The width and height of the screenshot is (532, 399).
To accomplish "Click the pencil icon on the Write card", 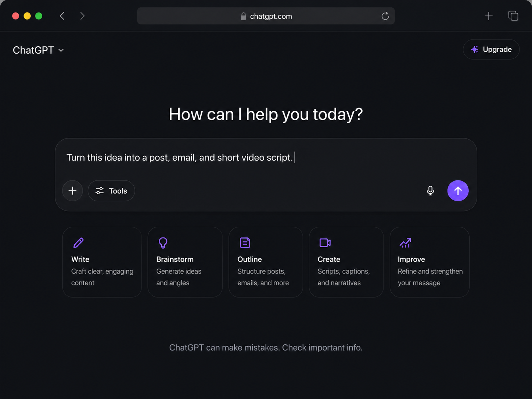I will point(78,243).
